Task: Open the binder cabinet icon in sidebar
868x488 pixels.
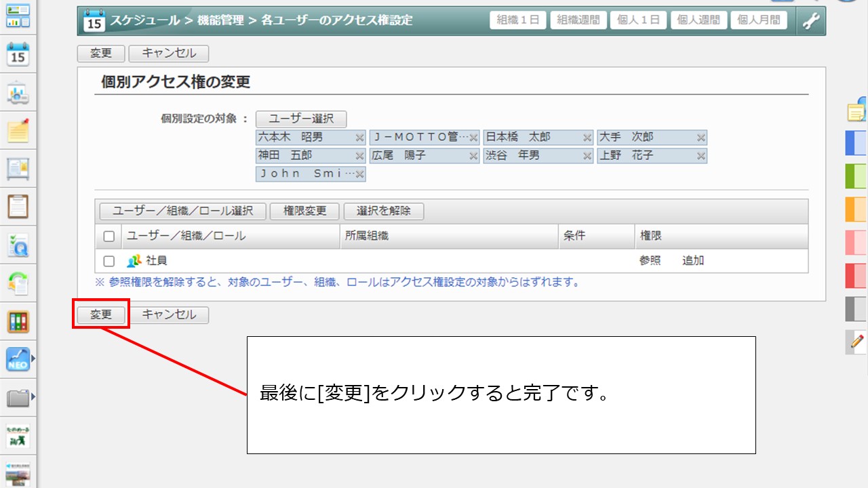Action: [x=18, y=322]
